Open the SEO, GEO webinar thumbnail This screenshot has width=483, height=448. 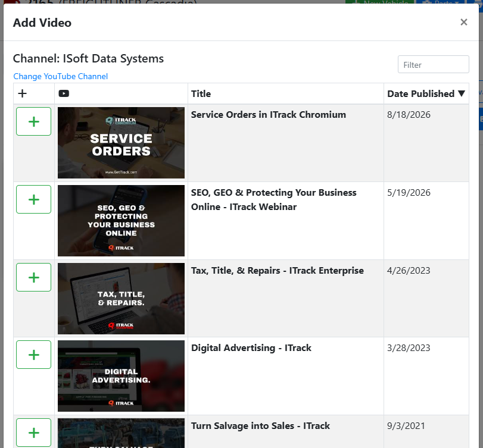pyautogui.click(x=121, y=221)
